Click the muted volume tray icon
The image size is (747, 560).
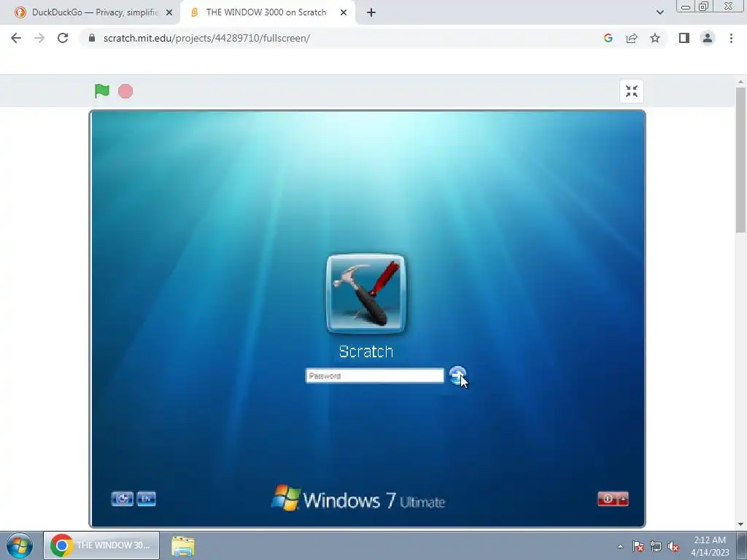pos(673,546)
